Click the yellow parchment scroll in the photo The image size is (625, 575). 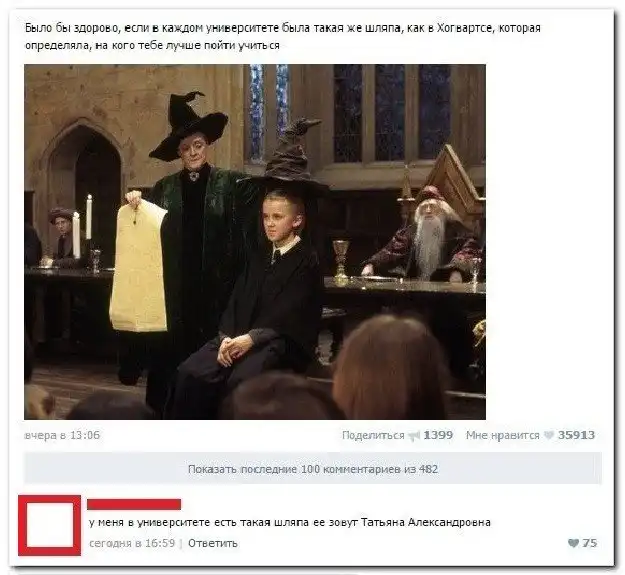click(x=138, y=265)
